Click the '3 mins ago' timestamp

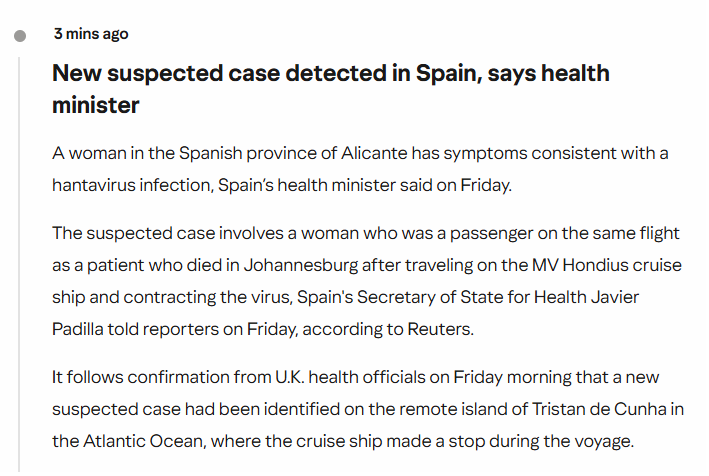(x=91, y=34)
